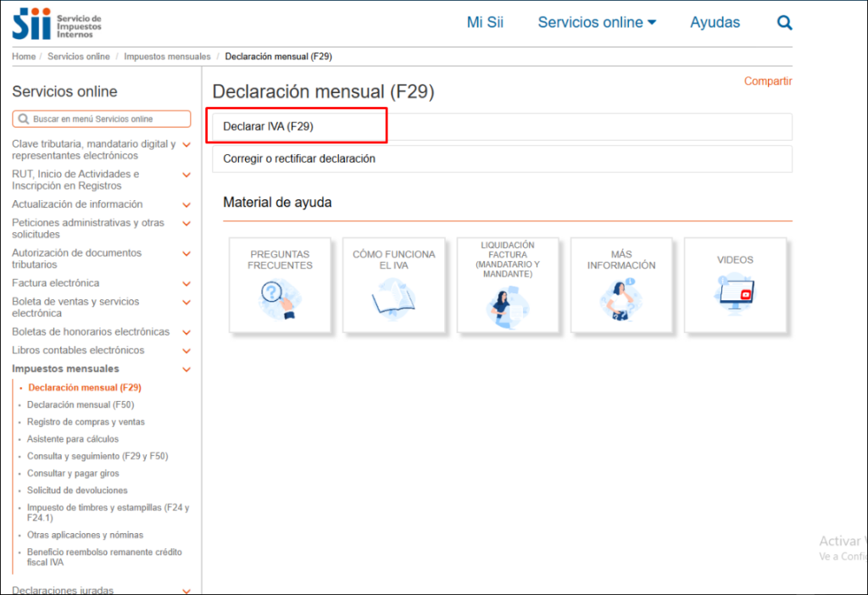Open Mi Sii in the top navigation
This screenshot has width=868, height=595.
pyautogui.click(x=485, y=22)
